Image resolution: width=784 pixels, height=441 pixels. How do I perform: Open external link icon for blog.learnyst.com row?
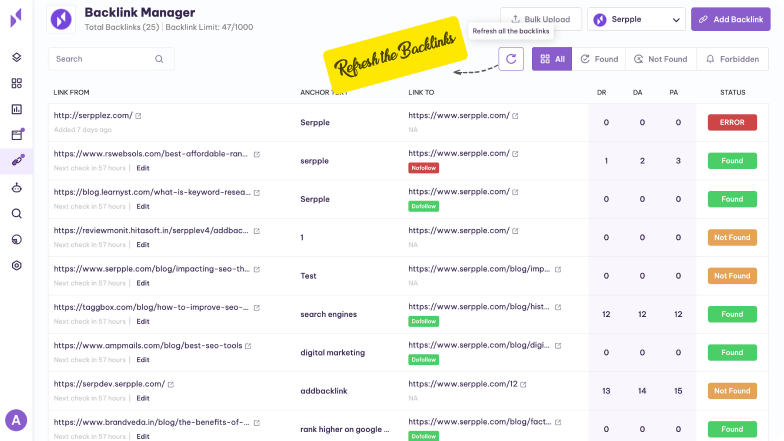pos(256,192)
